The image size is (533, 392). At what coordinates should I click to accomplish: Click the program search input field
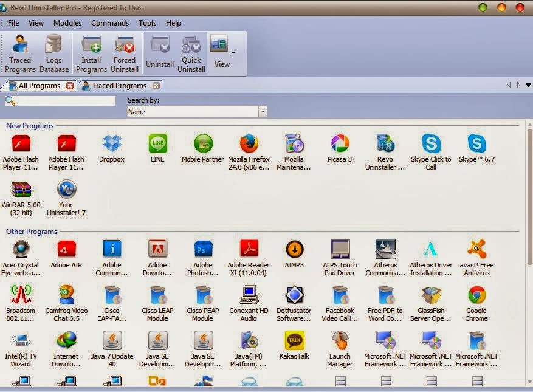coord(66,101)
